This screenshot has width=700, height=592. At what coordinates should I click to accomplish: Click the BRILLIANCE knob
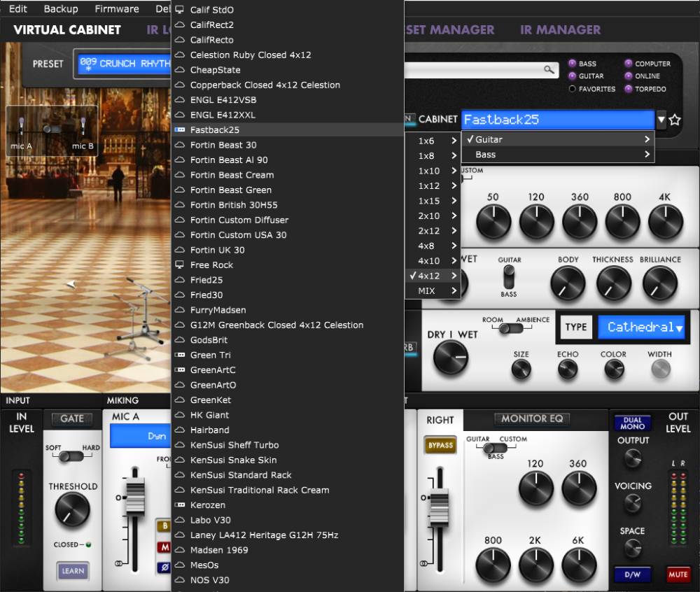(x=659, y=283)
